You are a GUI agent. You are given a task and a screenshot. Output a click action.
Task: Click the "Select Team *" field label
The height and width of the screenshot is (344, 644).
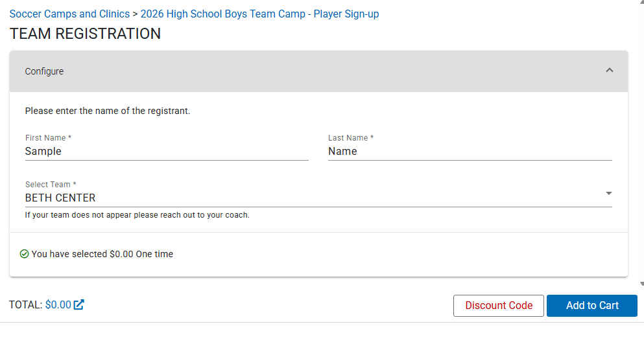click(x=51, y=185)
